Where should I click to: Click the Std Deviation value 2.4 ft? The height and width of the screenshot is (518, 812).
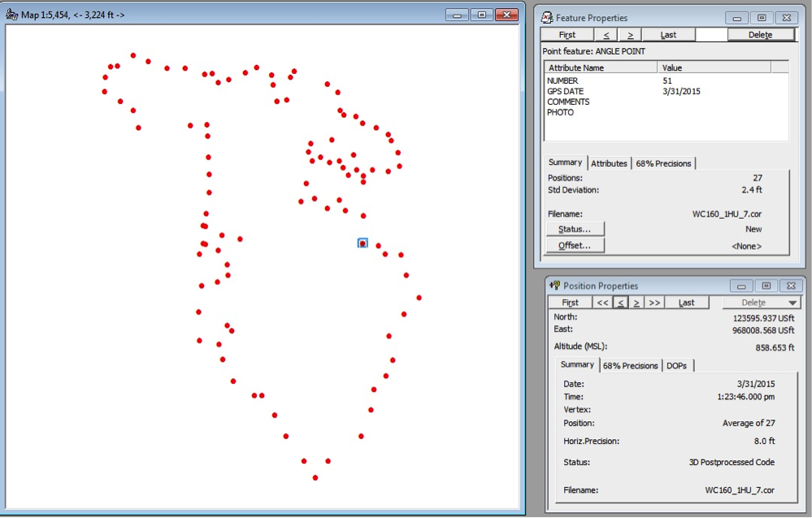(x=751, y=190)
